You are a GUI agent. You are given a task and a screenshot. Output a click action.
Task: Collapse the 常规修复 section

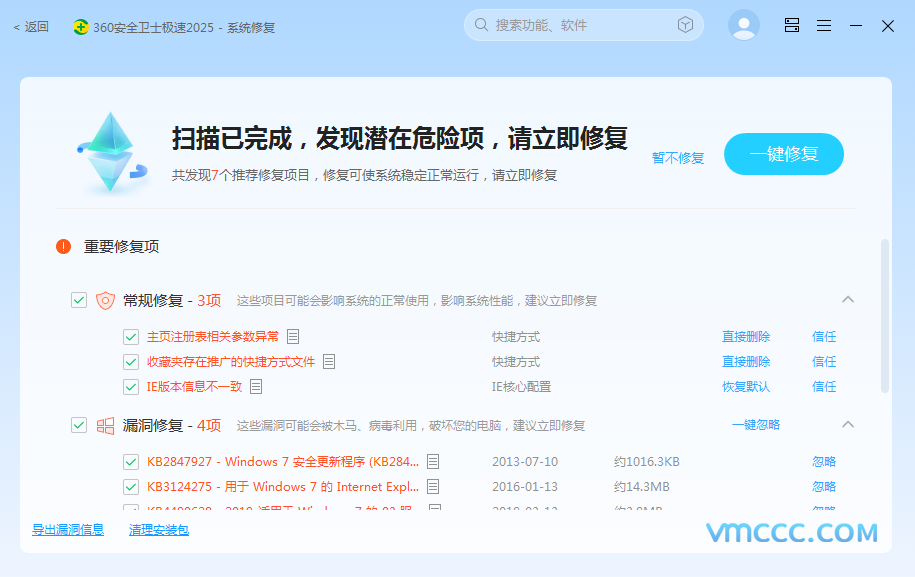pos(848,299)
